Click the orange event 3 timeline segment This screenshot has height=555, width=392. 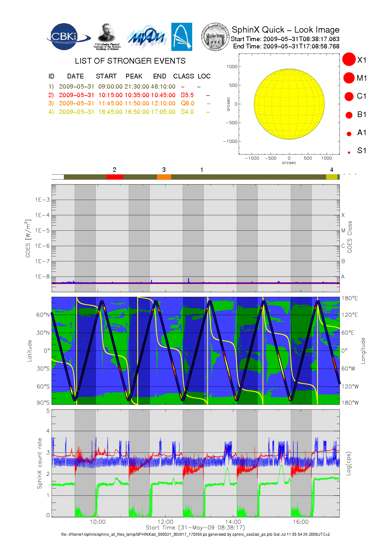click(164, 177)
